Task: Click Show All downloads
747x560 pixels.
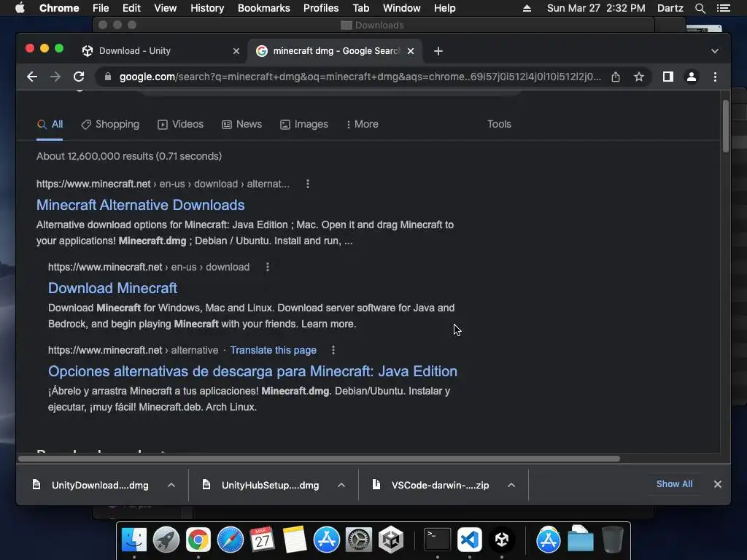Action: pyautogui.click(x=674, y=484)
